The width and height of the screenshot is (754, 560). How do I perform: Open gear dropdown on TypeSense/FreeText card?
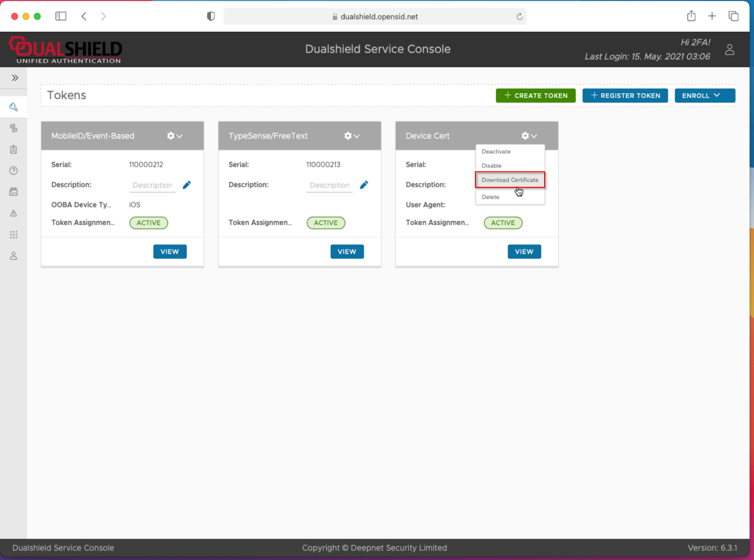pos(352,136)
